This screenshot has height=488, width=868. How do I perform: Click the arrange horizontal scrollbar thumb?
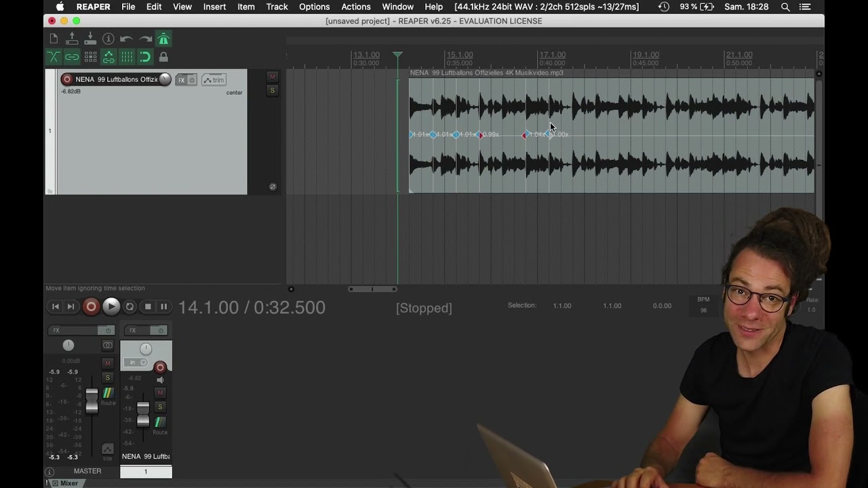click(372, 289)
